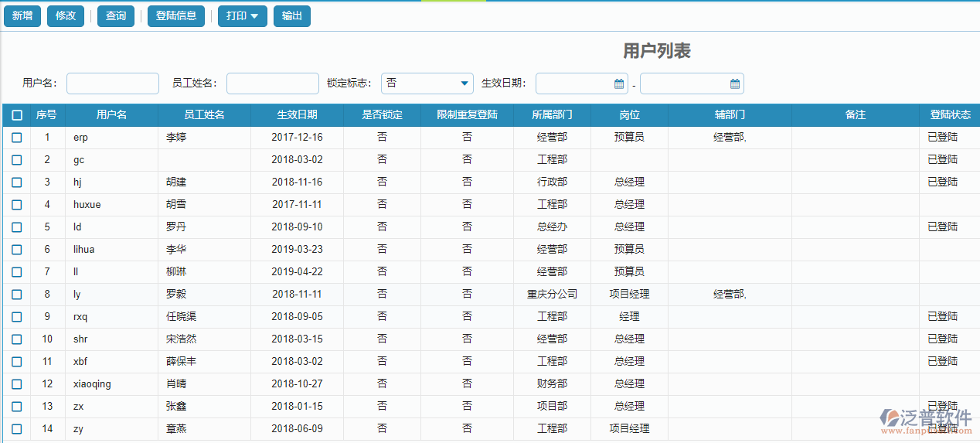Select the checkbox for user xiaoqing

[17, 384]
